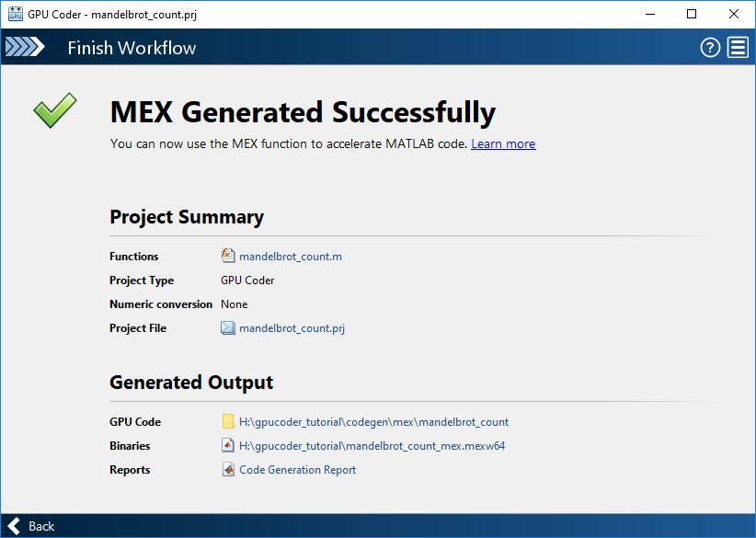Click the Finish Workflow header text

point(132,47)
